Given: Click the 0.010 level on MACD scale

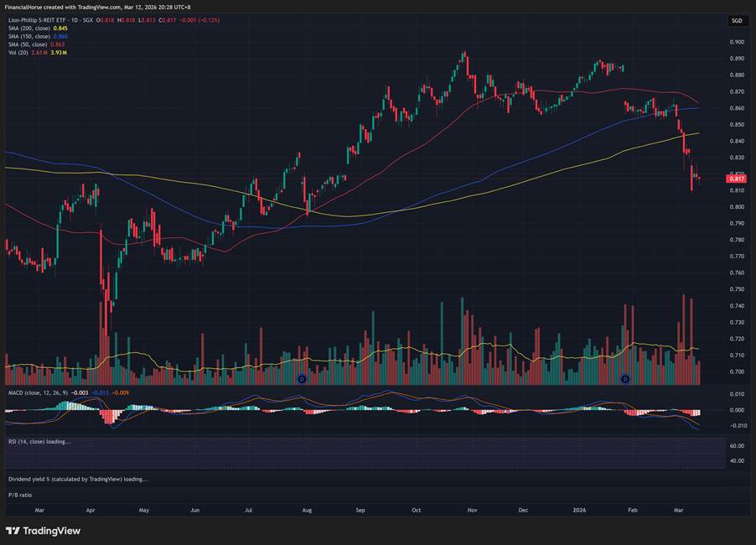Looking at the screenshot, I should point(737,394).
